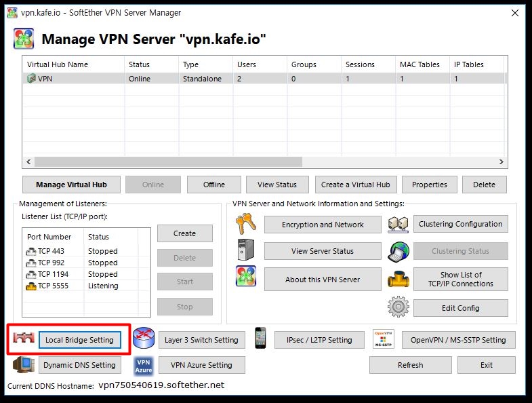This screenshot has height=403, width=532.
Task: Click the title bar SoftEther application icon
Action: (12, 13)
